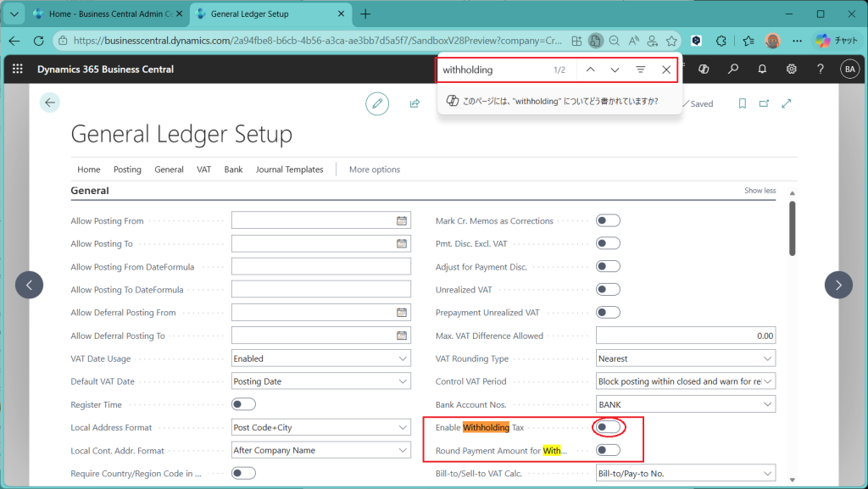The width and height of the screenshot is (868, 489).
Task: Click the pencil edit icon
Action: (x=377, y=103)
